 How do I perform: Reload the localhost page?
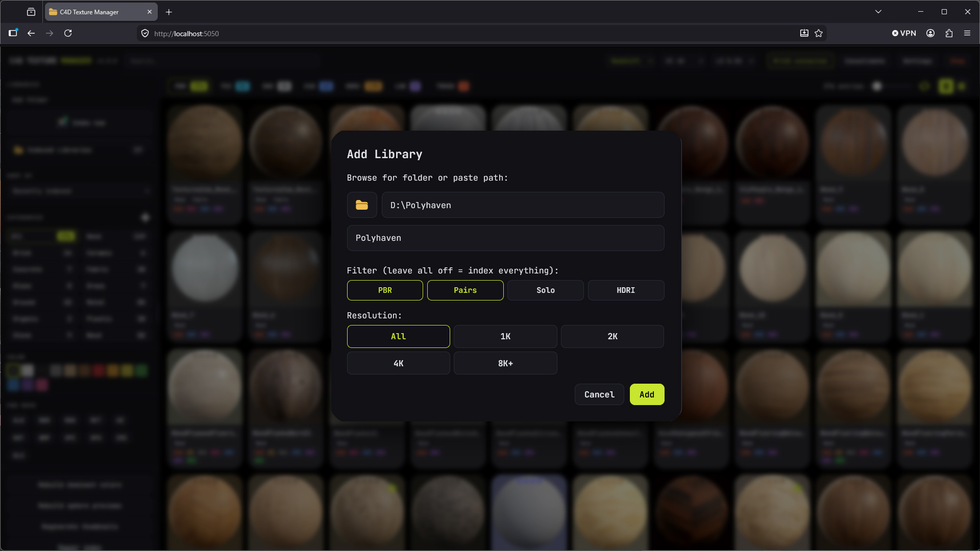[x=68, y=33]
